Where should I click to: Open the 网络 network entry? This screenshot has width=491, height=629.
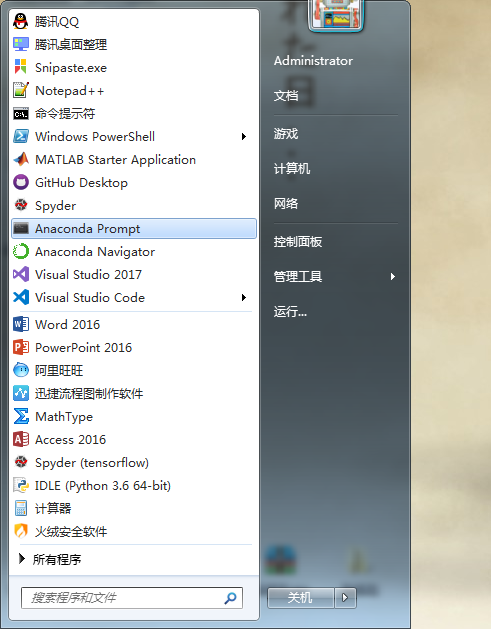[x=286, y=203]
